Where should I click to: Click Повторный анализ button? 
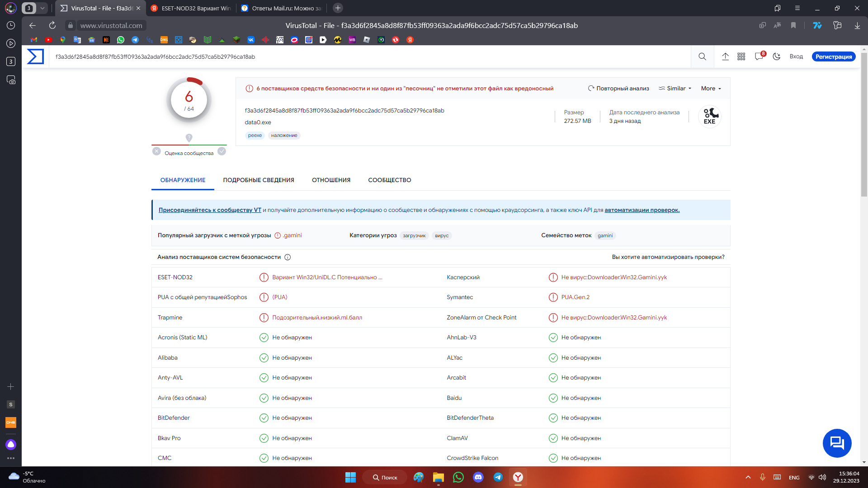tap(618, 89)
